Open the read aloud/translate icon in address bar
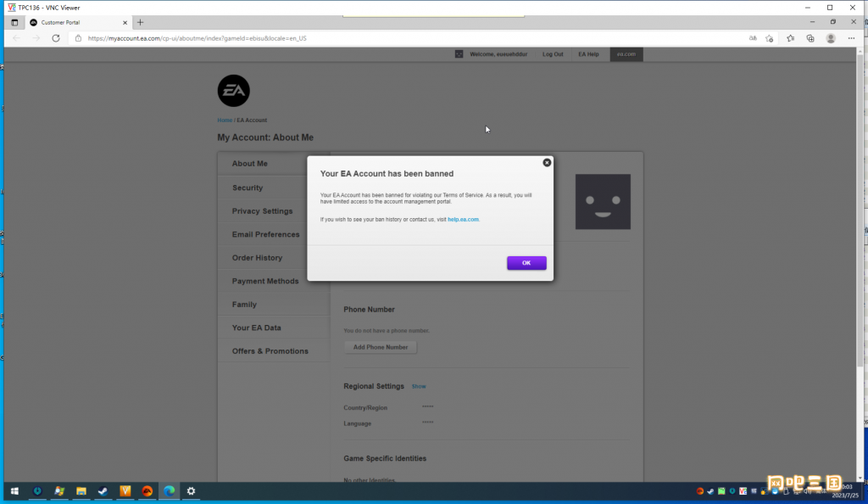The width and height of the screenshot is (868, 504). click(x=753, y=38)
